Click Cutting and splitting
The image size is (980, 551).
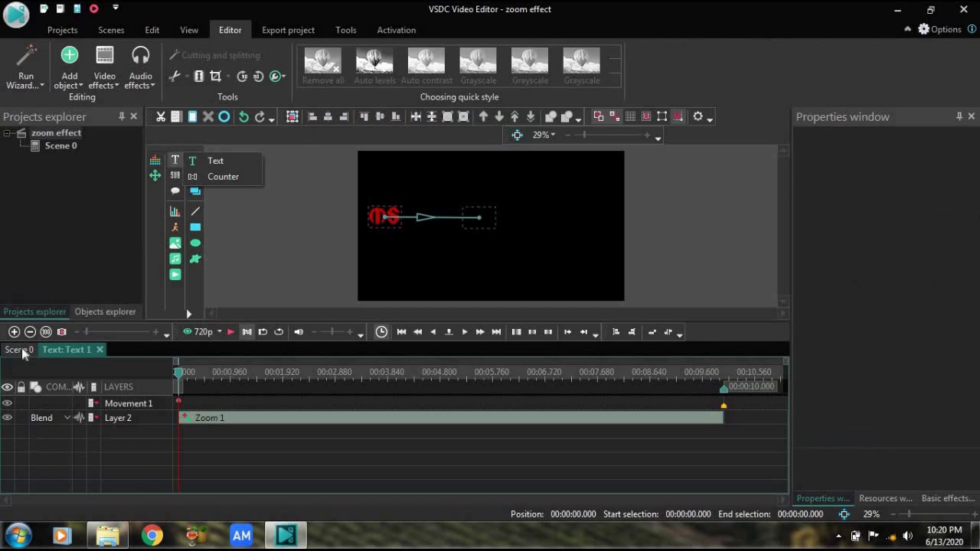214,55
